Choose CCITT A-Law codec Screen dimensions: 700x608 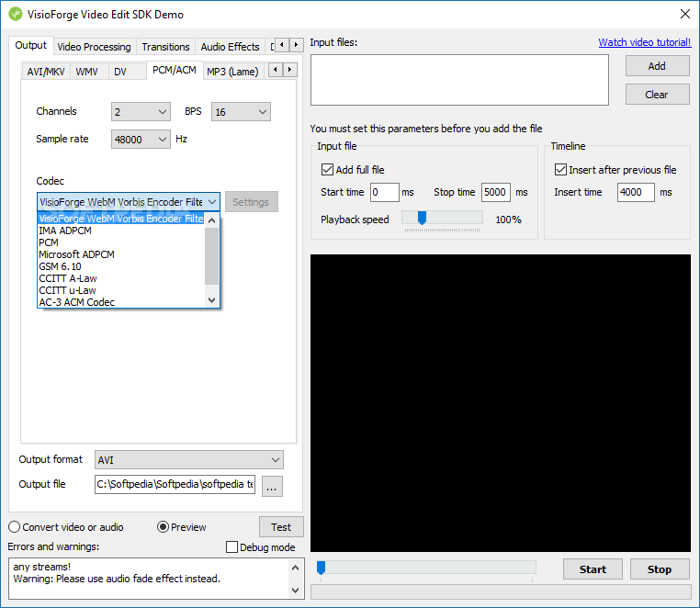tap(121, 278)
